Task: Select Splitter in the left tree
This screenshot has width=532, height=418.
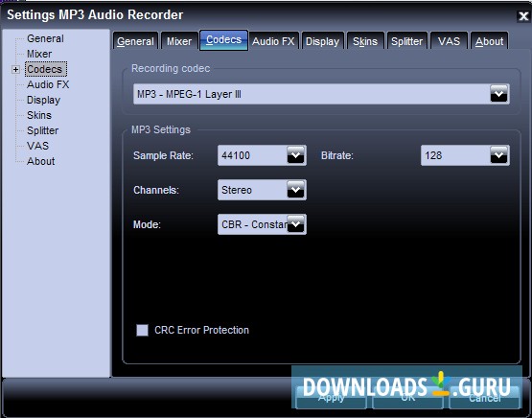Action: click(42, 130)
